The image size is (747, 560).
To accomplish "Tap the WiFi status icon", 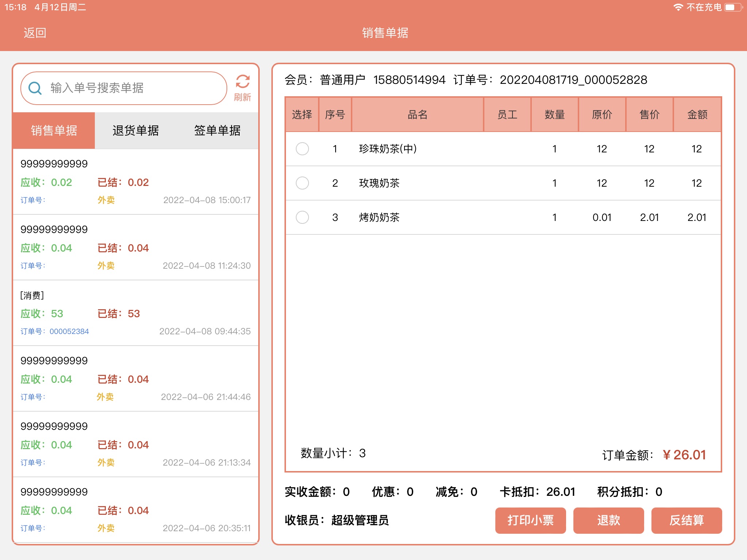I will (678, 7).
